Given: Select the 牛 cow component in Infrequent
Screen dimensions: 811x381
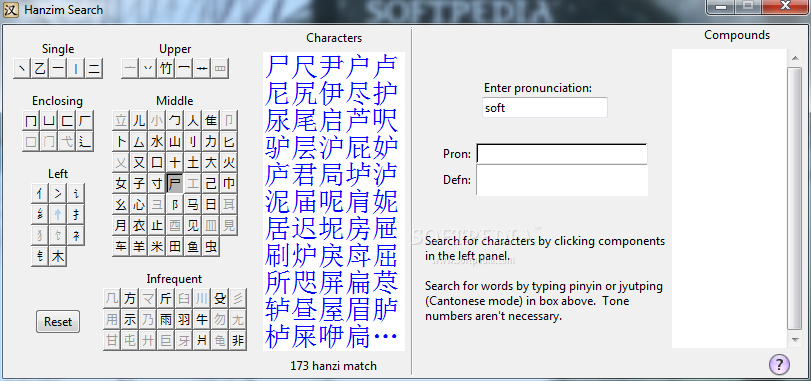Looking at the screenshot, I should click(x=202, y=320).
